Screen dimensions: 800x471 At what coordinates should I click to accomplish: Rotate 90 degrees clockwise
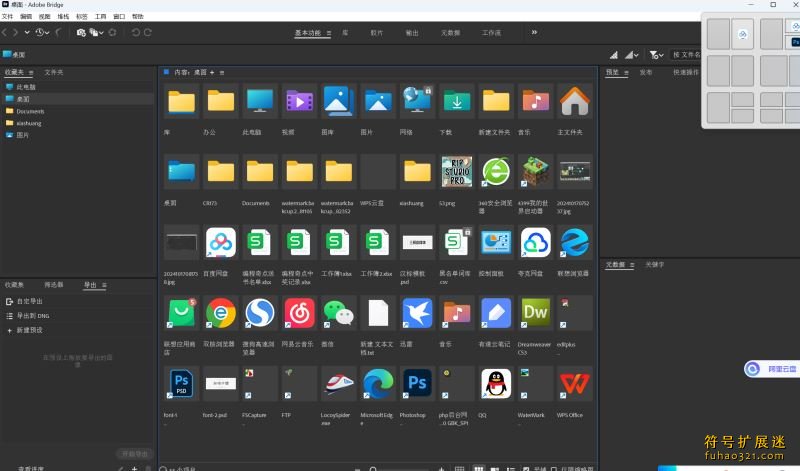pos(147,32)
